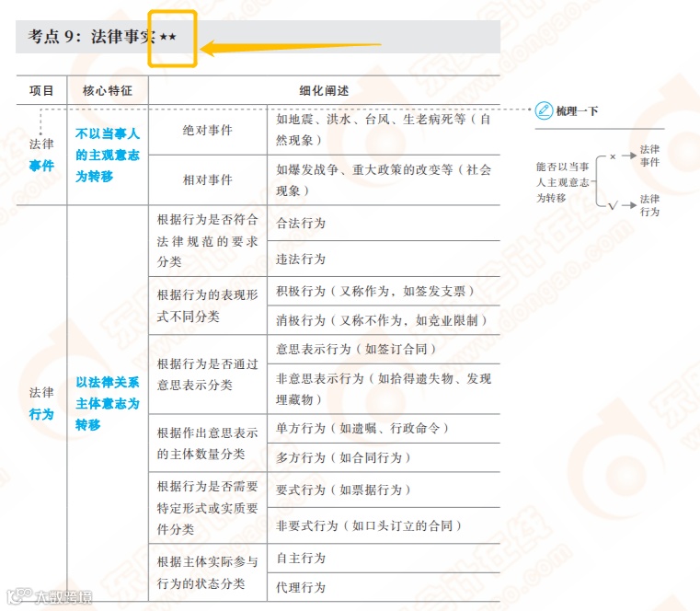Click the cell 根据行为是否需要特定形式或实质要件分类
The height and width of the screenshot is (611, 700).
[208, 508]
